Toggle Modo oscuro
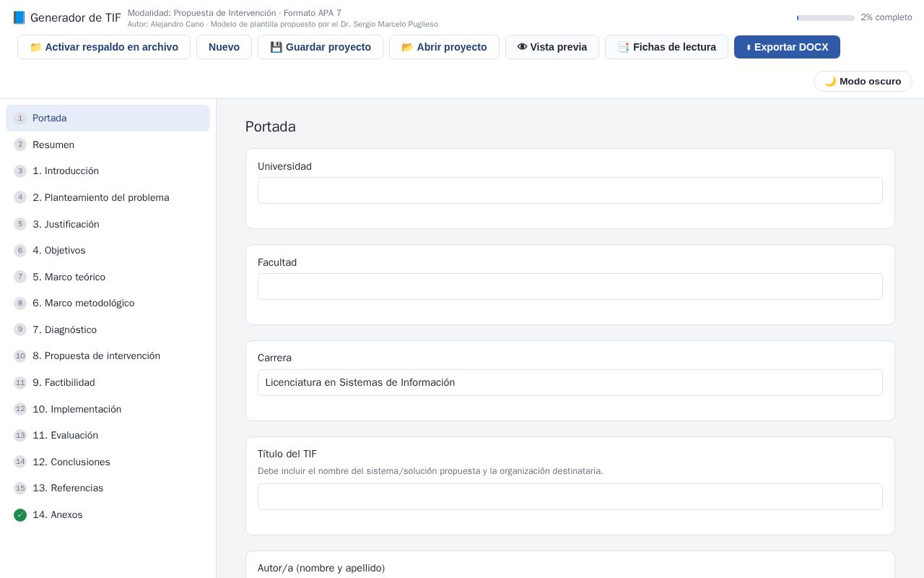The image size is (924, 578). (863, 81)
